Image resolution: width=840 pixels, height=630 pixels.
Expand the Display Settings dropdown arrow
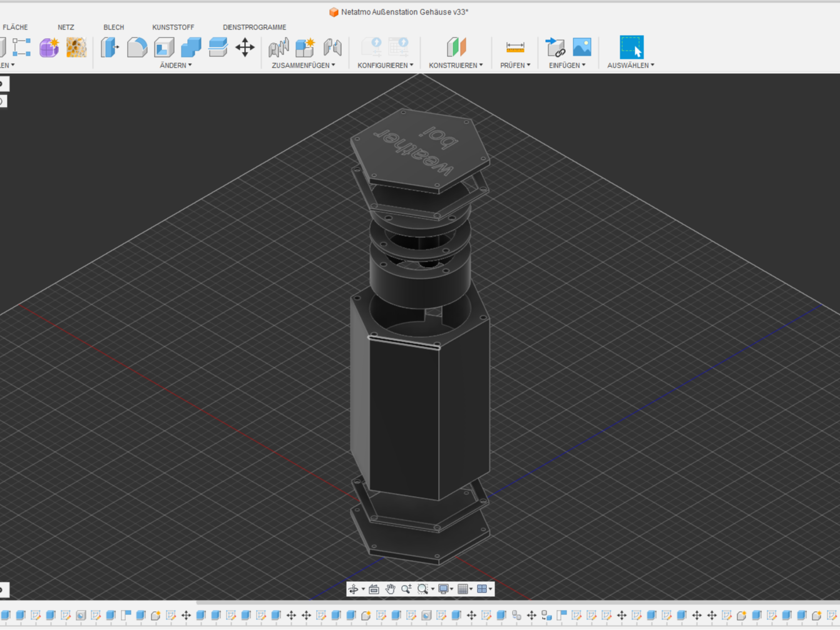tap(452, 589)
